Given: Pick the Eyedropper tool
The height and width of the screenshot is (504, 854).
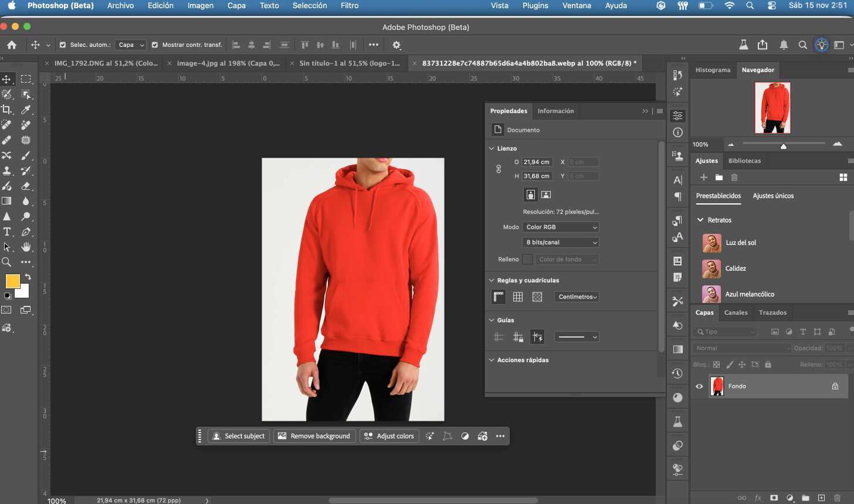Looking at the screenshot, I should point(26,110).
